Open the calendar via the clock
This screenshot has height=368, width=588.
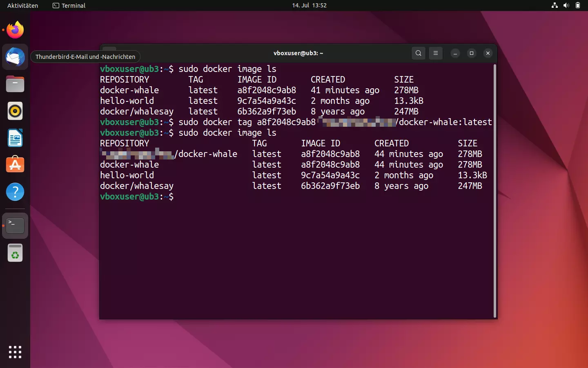(x=310, y=5)
